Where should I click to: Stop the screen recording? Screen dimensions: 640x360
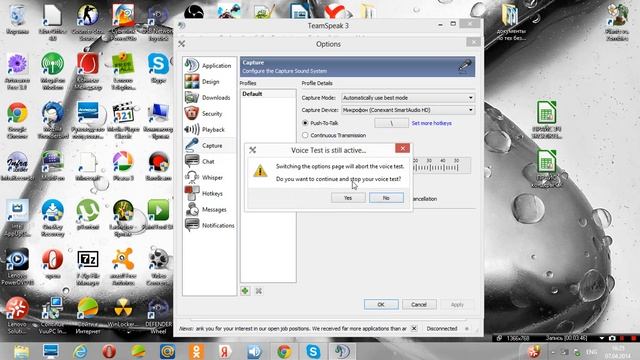click(633, 338)
